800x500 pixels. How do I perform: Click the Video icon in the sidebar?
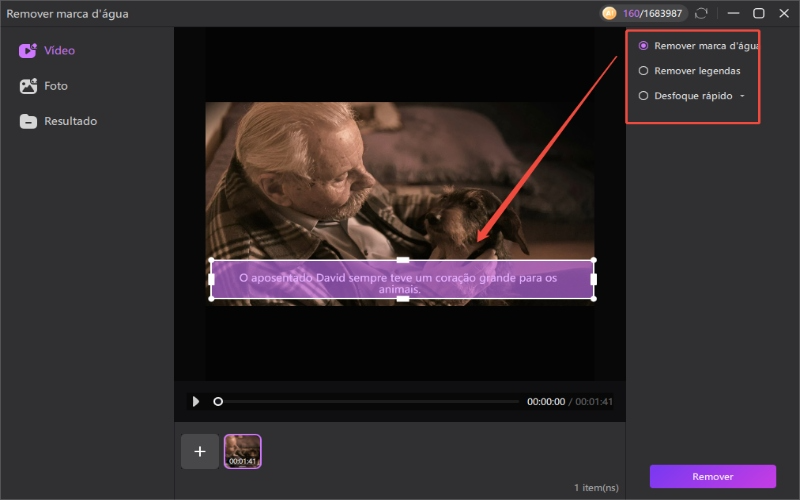pyautogui.click(x=28, y=50)
